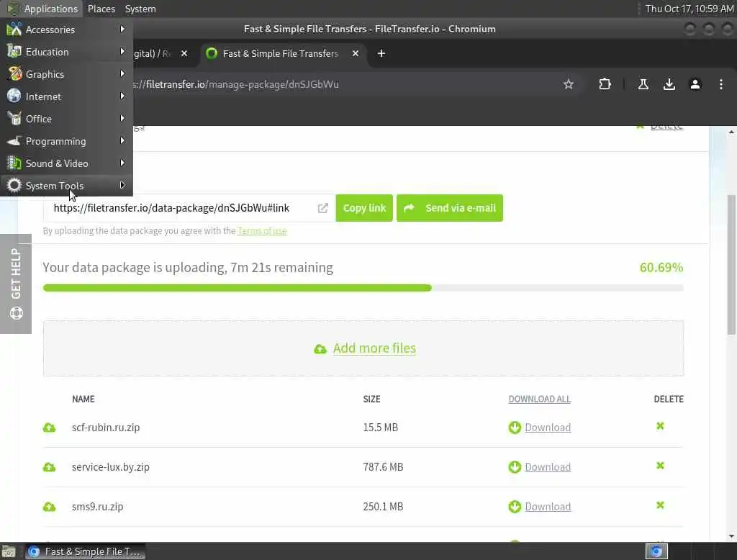The image size is (737, 560).
Task: Click the Applications menu in top panel
Action: tap(42, 9)
